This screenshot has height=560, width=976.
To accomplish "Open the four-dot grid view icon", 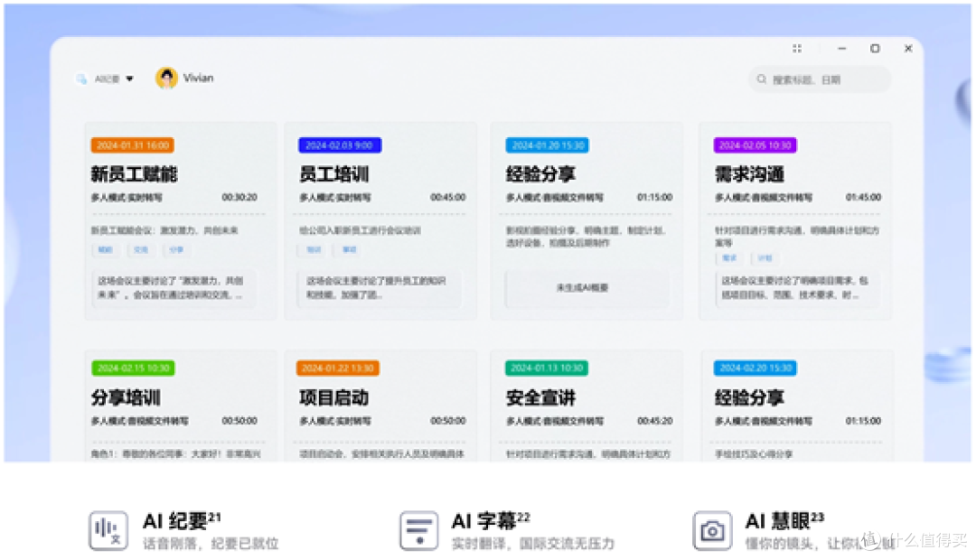I will click(x=797, y=49).
